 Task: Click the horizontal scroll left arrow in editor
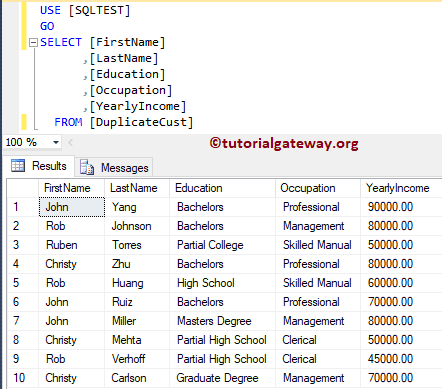(x=71, y=143)
